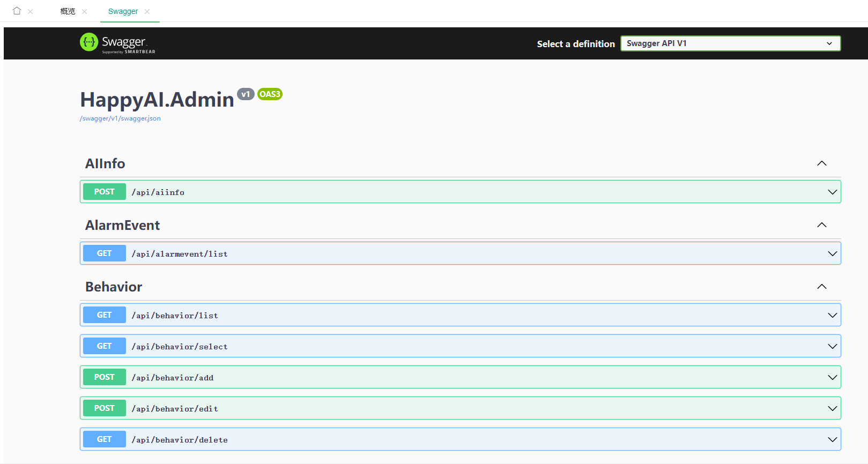Expand GET /api/behavior/select operation arrow

tap(832, 346)
